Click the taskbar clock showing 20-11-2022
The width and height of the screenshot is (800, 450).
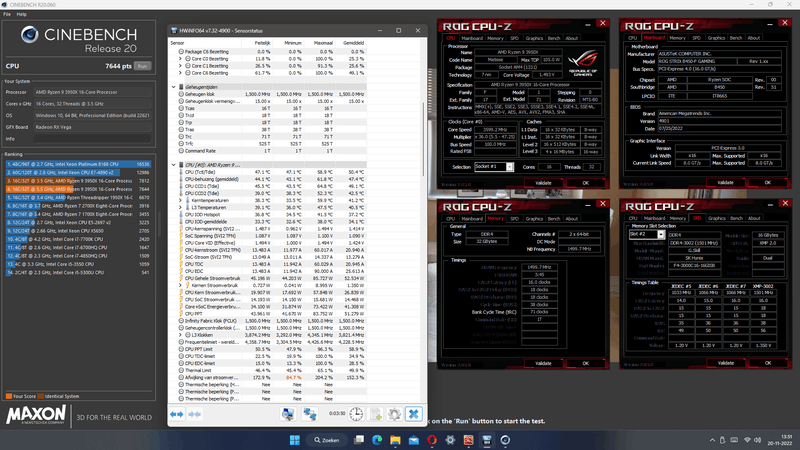(780, 440)
